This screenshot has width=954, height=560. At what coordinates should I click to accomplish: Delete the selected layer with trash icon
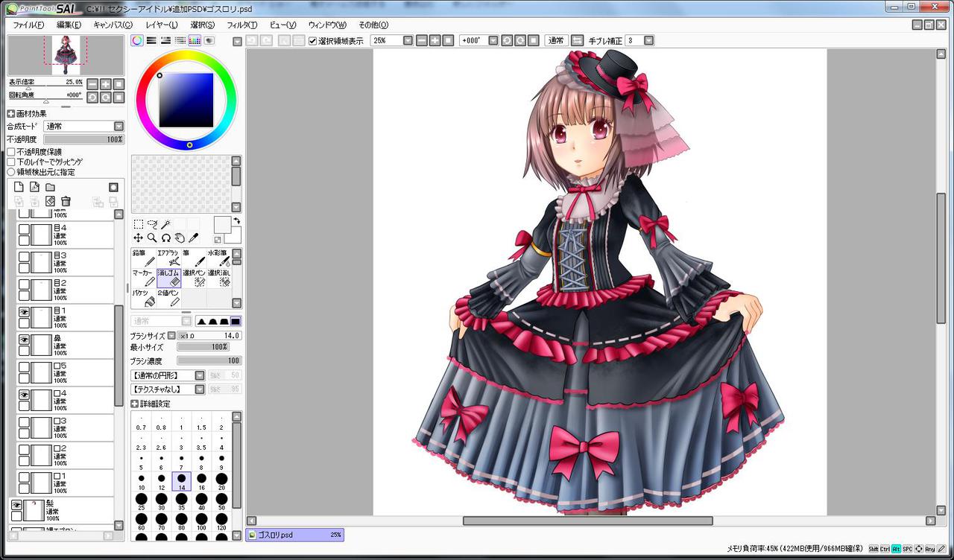coord(66,201)
